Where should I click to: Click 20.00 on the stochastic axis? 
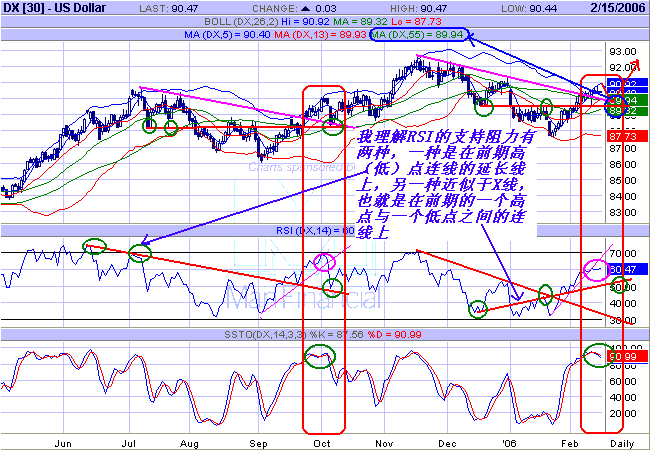pos(623,414)
